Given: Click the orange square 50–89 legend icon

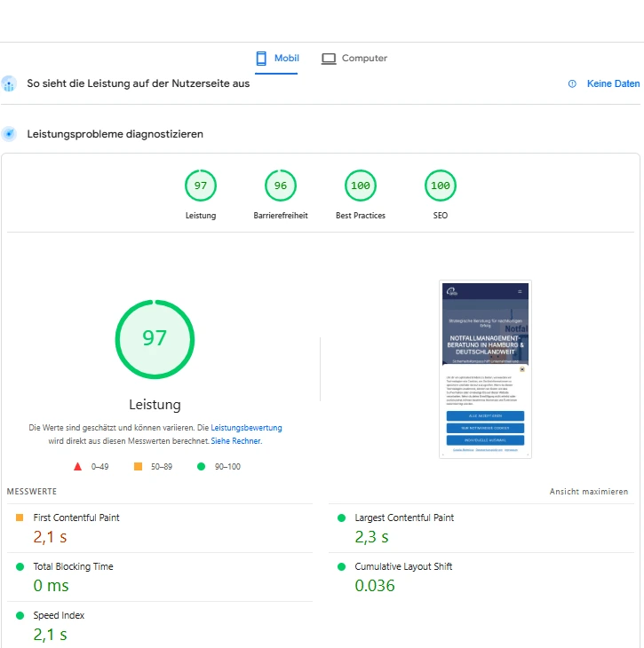Looking at the screenshot, I should pos(139,467).
